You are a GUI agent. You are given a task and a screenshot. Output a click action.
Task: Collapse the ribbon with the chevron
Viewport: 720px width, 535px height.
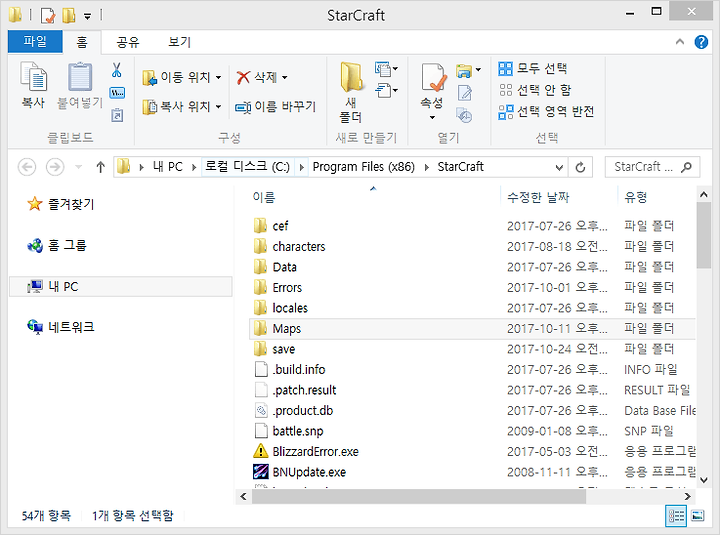[x=680, y=42]
